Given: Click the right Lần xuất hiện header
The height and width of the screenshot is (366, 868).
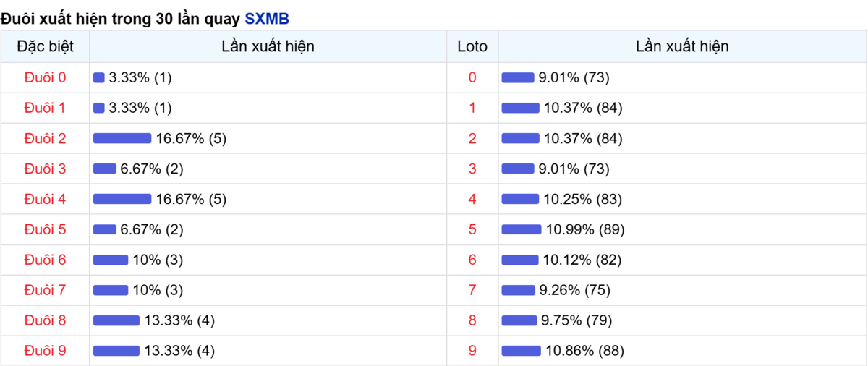Looking at the screenshot, I should tap(682, 46).
